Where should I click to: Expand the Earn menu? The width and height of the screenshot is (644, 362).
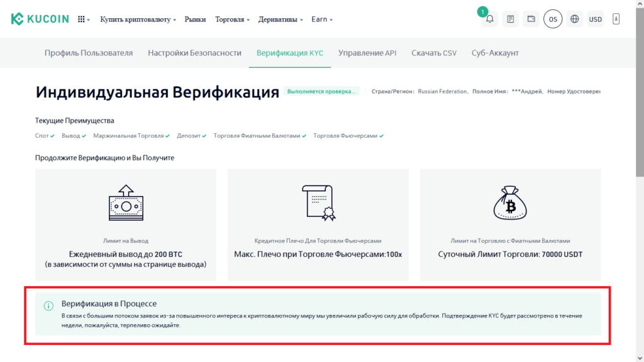click(x=321, y=18)
